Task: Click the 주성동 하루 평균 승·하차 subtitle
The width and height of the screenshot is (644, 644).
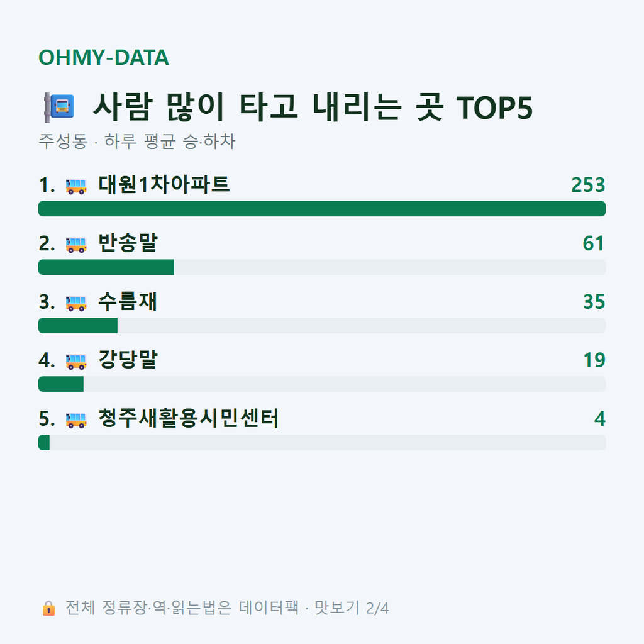Action: pyautogui.click(x=136, y=142)
